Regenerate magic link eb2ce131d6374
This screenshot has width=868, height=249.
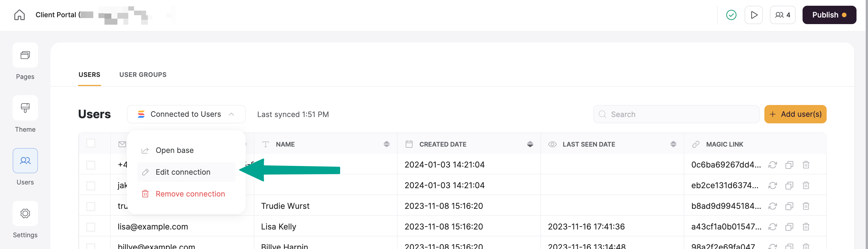(x=773, y=185)
